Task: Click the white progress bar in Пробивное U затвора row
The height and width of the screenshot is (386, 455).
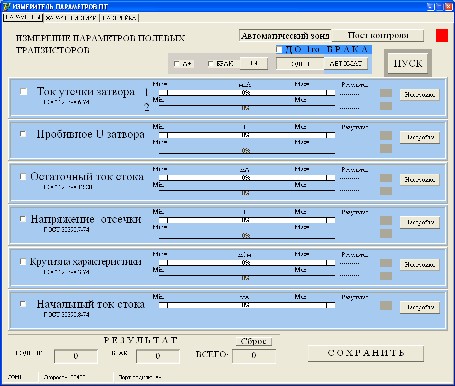Action: click(x=247, y=135)
